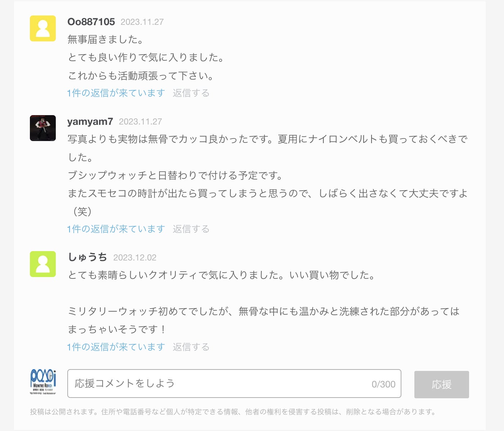This screenshot has width=504, height=431.
Task: Open the しゅうち username link
Action: (x=87, y=257)
